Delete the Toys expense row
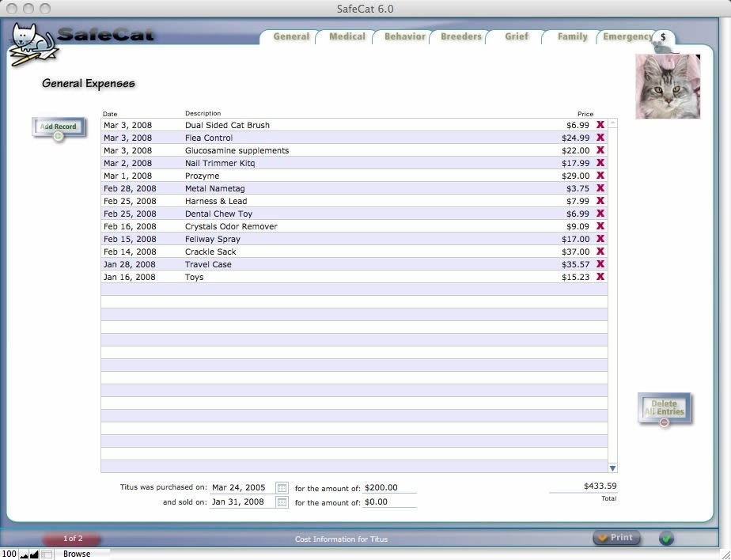This screenshot has width=731, height=560. (600, 276)
